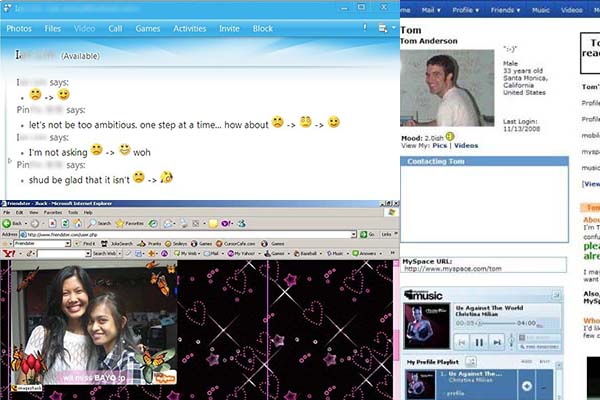This screenshot has height=400, width=600.
Task: Open the Pics link on Tom's profile
Action: (x=440, y=146)
